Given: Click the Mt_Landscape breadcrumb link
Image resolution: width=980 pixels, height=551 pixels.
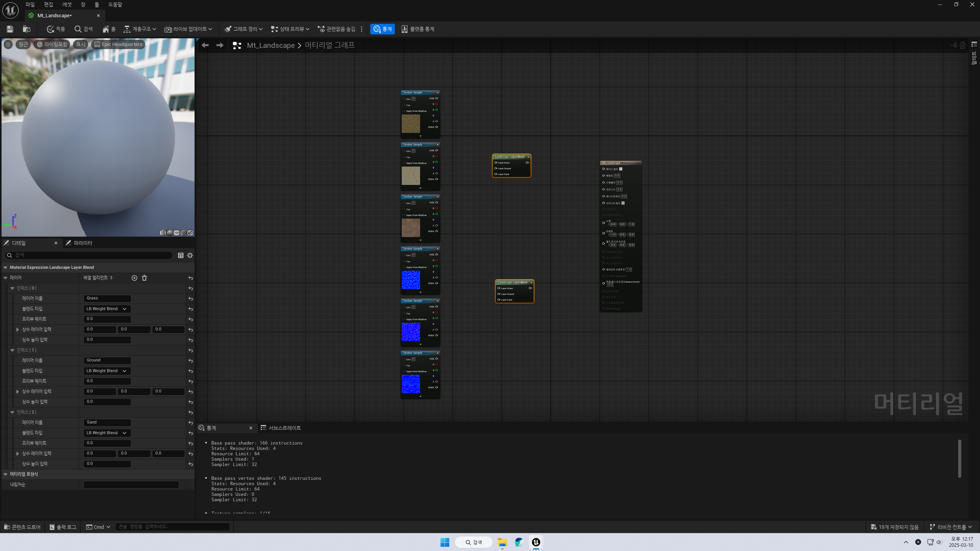Looking at the screenshot, I should (x=271, y=45).
